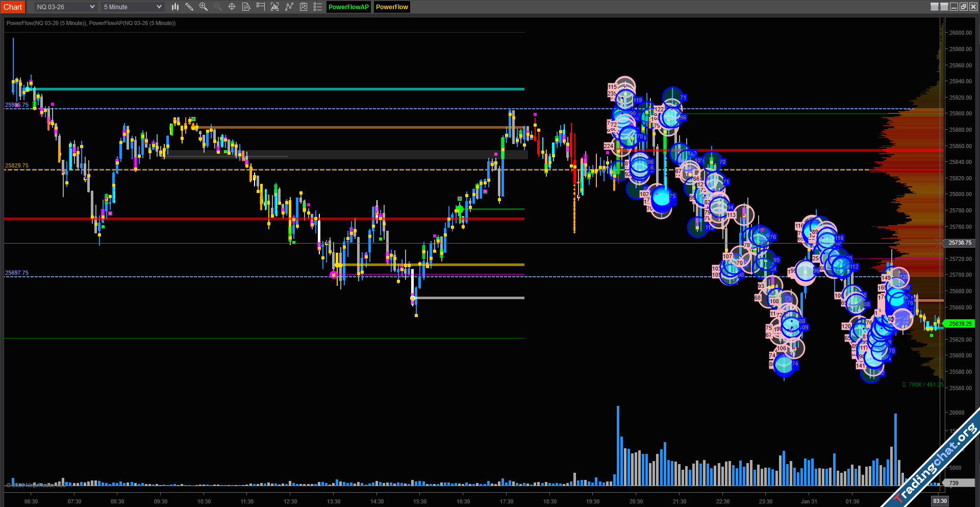Show the Data Box icon
This screenshot has width=980, height=507.
[246, 7]
